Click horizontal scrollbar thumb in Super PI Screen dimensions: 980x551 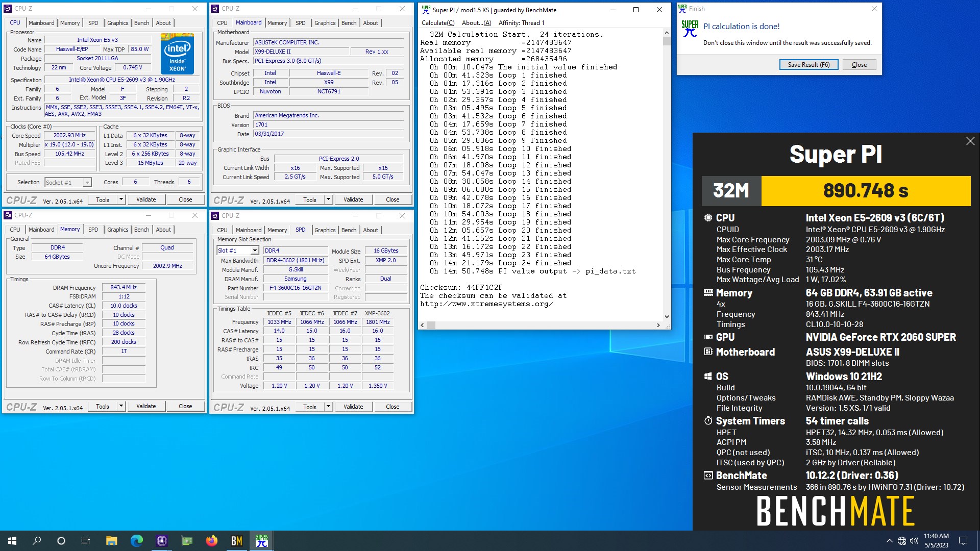pyautogui.click(x=431, y=325)
